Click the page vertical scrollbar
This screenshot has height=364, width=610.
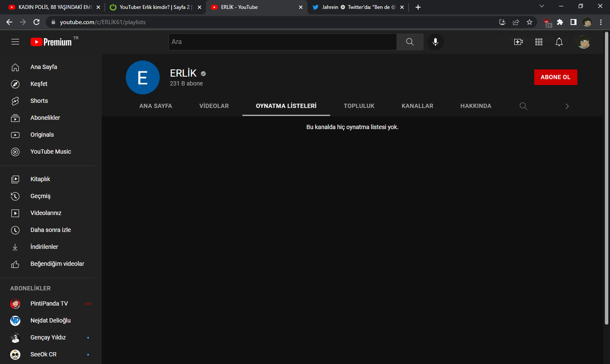point(607,178)
